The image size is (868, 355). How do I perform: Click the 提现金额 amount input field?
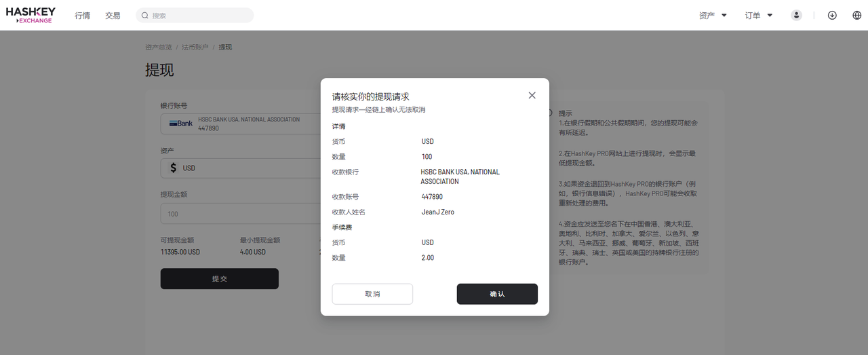(241, 214)
